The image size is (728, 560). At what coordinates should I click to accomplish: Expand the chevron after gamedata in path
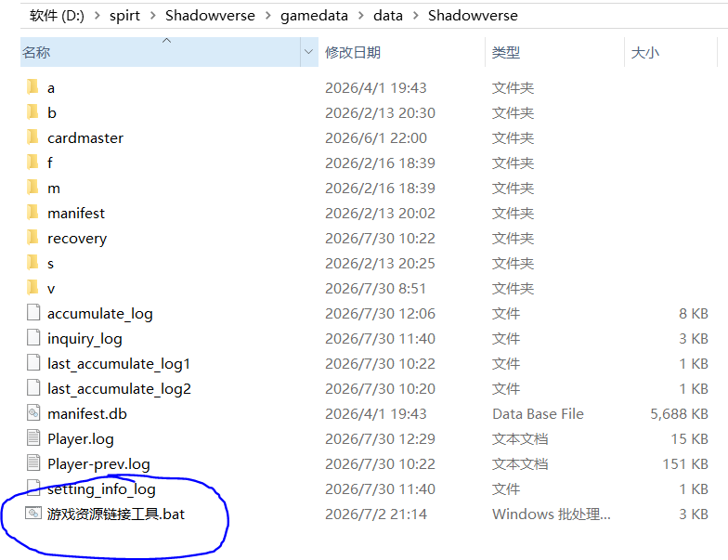point(360,16)
